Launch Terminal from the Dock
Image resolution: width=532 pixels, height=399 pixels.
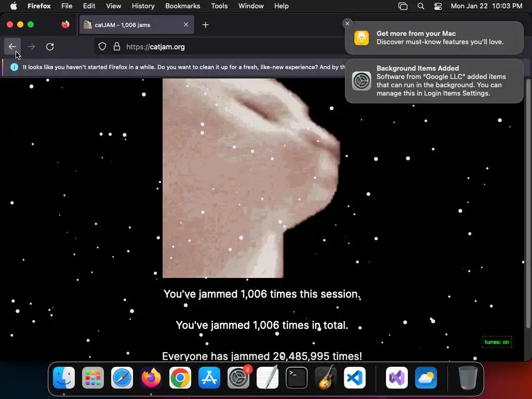297,378
